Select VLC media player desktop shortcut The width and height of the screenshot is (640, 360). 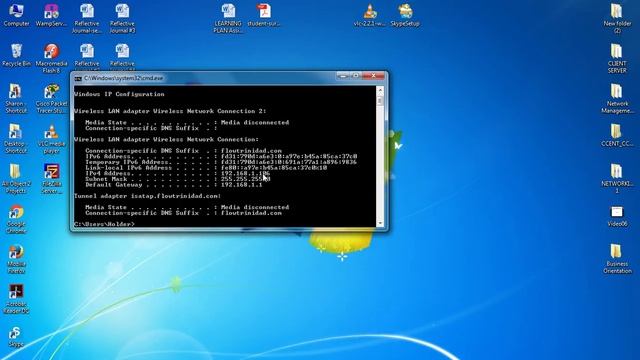51,139
